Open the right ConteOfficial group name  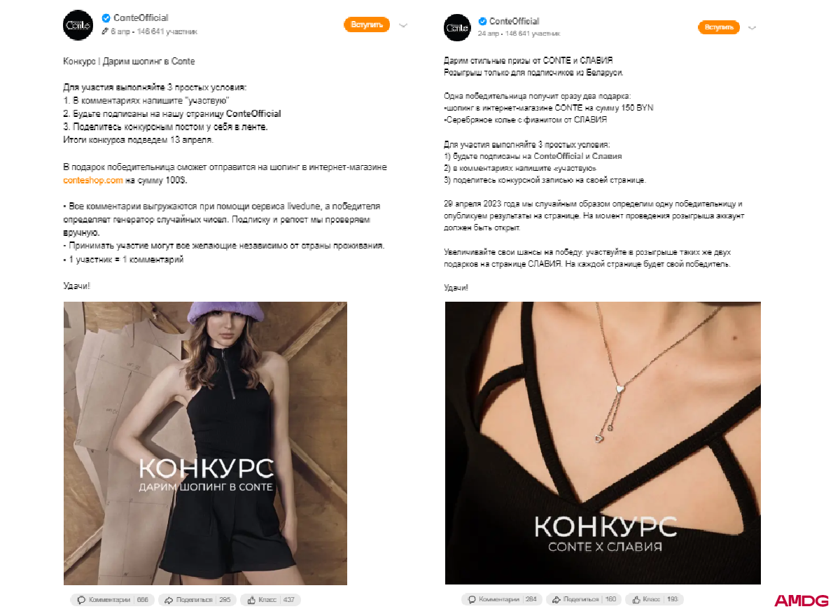(x=514, y=21)
